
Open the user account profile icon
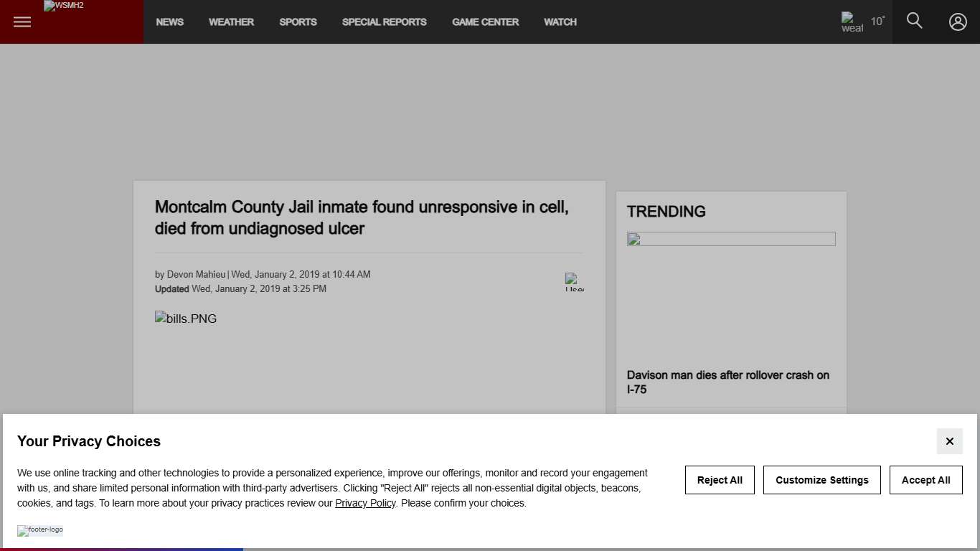[x=958, y=22]
